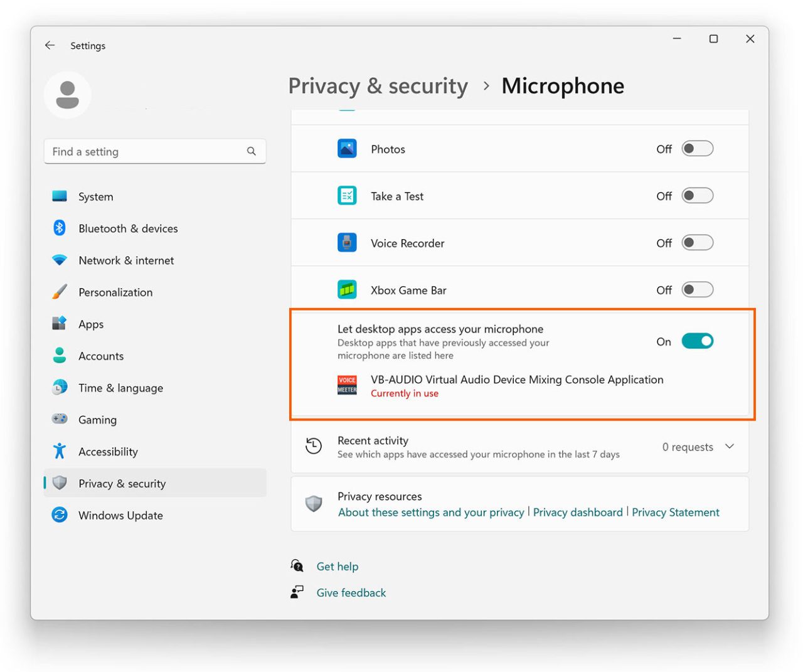Click the Bluetooth & devices sidebar icon
This screenshot has height=672, width=803.
tap(59, 228)
